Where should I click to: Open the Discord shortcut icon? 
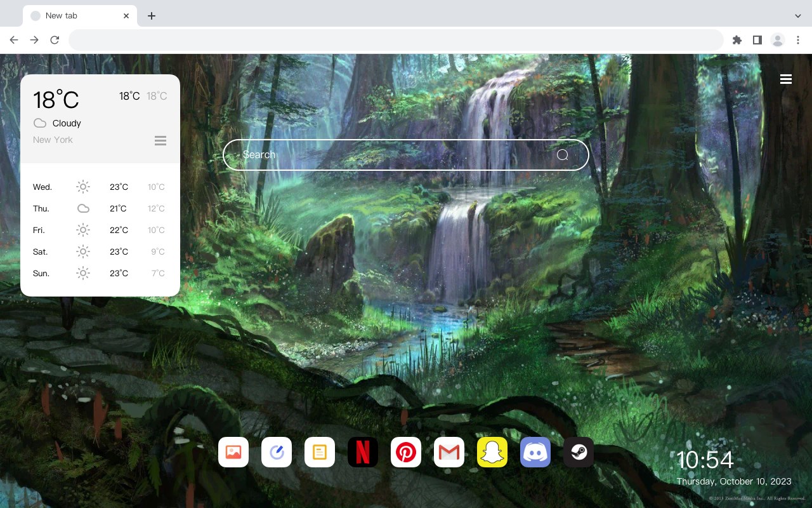click(535, 452)
